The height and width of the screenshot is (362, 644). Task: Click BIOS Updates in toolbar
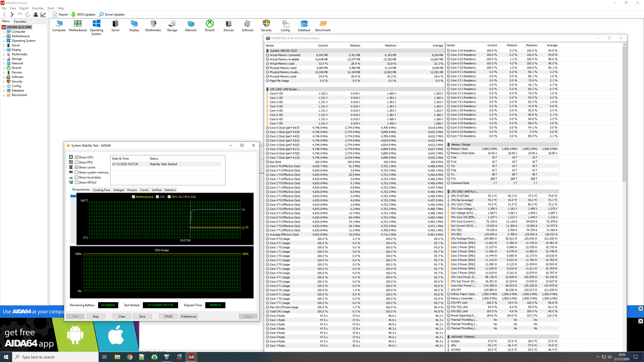tap(83, 15)
